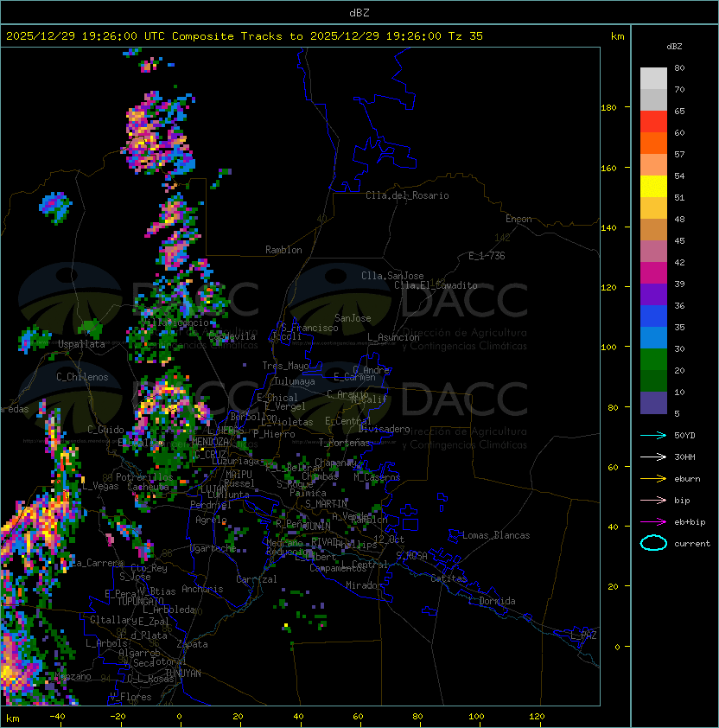The width and height of the screenshot is (719, 728).
Task: Pick the red swatch in dBZ scale
Action: (x=653, y=122)
